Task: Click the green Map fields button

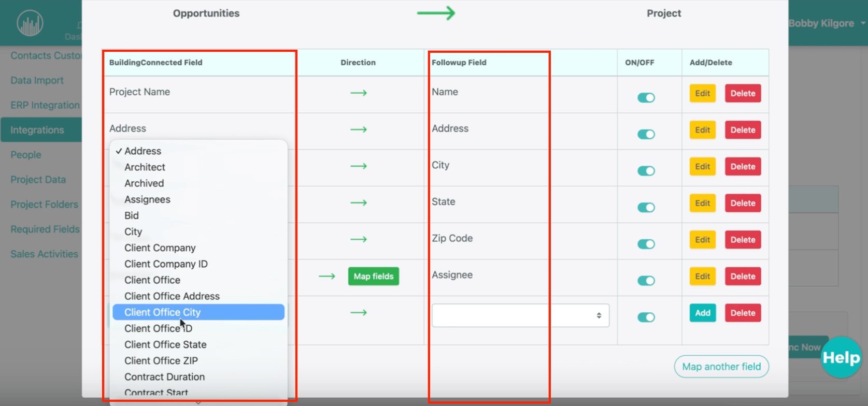Action: coord(374,277)
